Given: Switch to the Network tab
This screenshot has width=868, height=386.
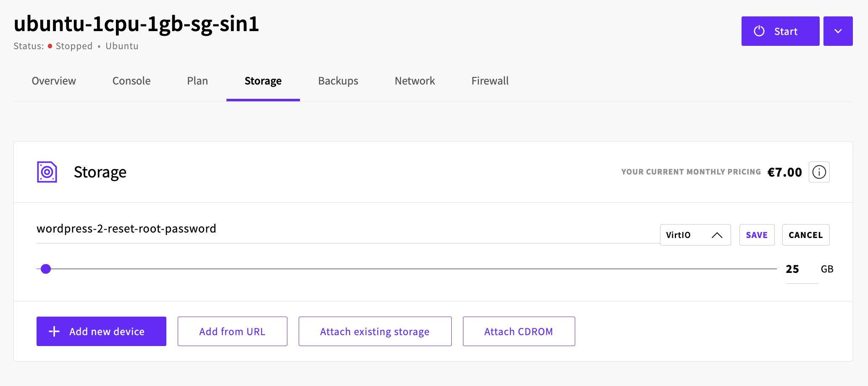Looking at the screenshot, I should point(415,81).
